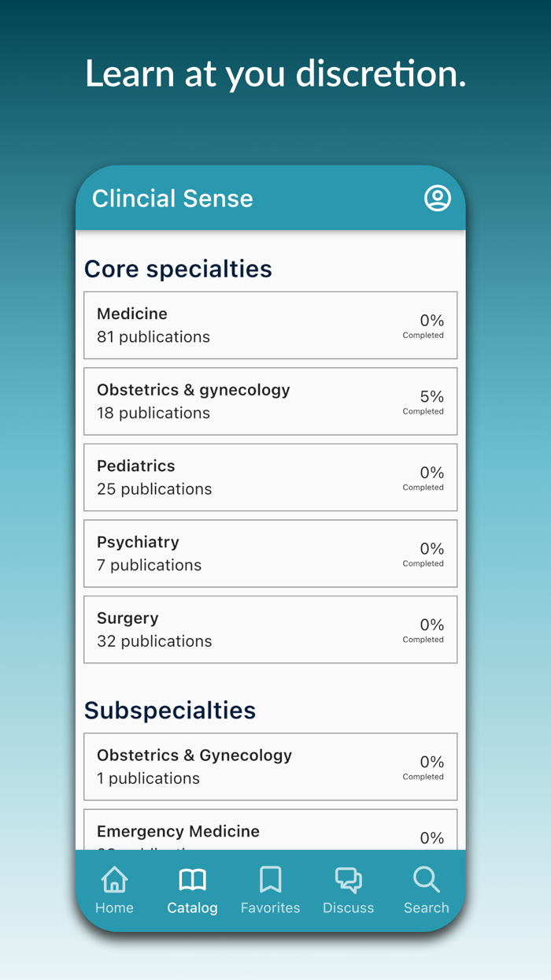This screenshot has height=980, width=551.
Task: Expand the Obstetrics & gynecology core specialty
Action: click(270, 401)
